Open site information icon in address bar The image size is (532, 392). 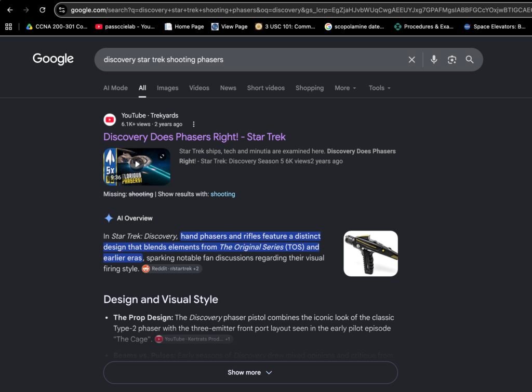pos(62,10)
